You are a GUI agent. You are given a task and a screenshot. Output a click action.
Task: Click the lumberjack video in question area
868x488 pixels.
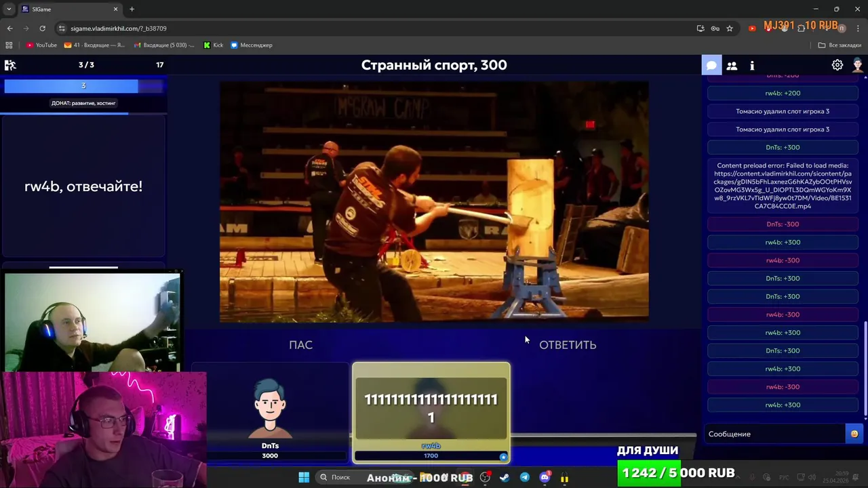[x=434, y=201]
